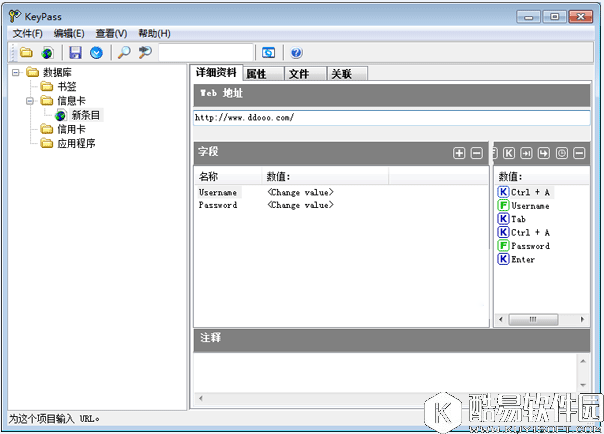
Task: Click the sequence list's left scroll arrow
Action: (x=500, y=319)
